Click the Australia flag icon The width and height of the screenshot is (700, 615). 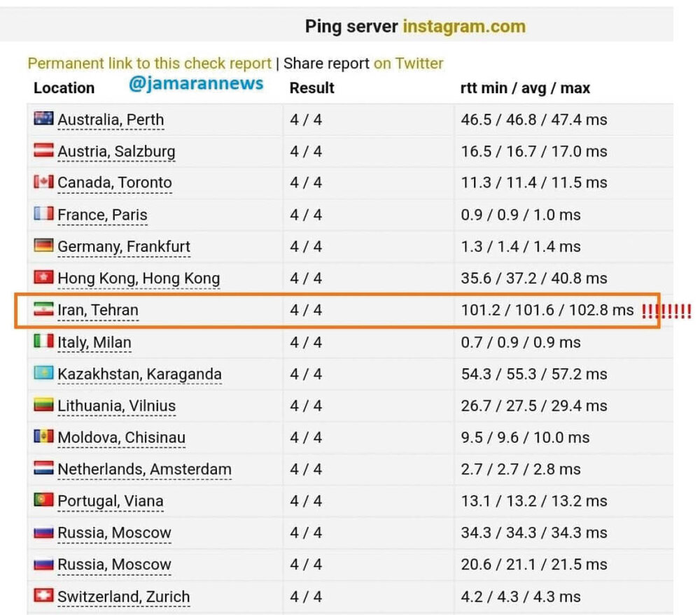[43, 119]
